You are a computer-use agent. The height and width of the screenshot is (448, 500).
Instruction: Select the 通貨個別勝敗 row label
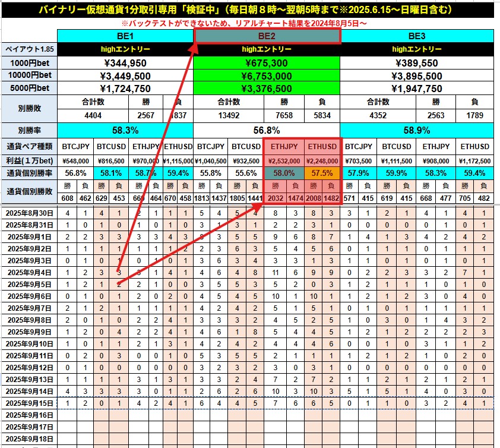[x=29, y=191]
